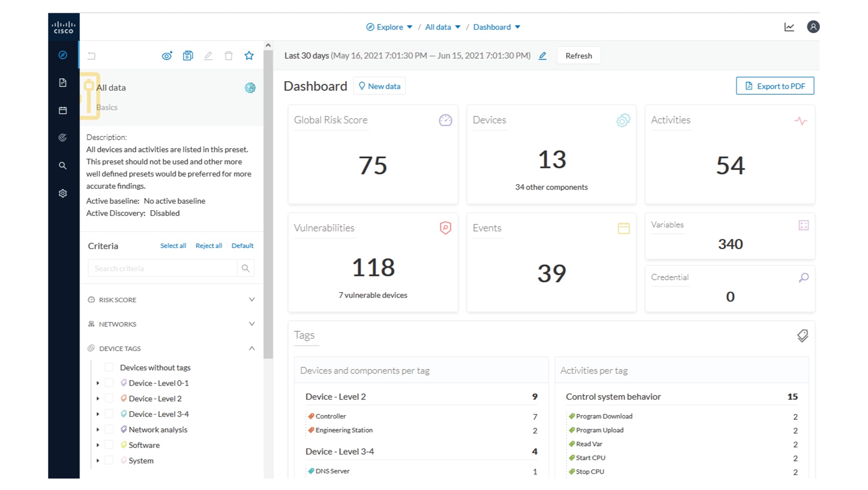Screen dimensions: 868x490
Task: Export the dashboard to PDF
Action: click(x=775, y=86)
